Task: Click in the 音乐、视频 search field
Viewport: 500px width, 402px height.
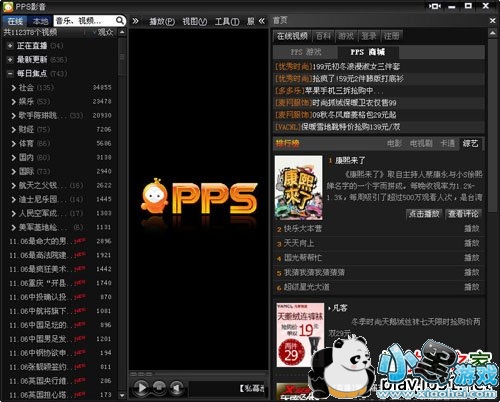Action: pos(84,21)
